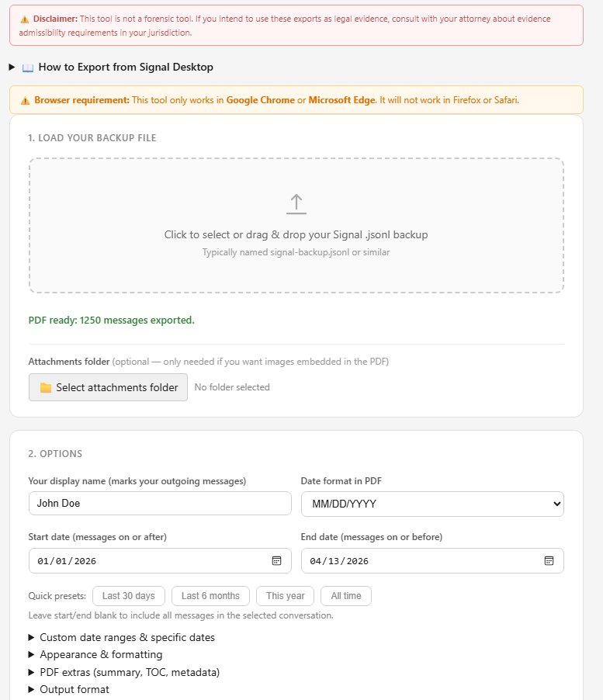Choose the This year preset
The height and width of the screenshot is (700, 603).
[285, 596]
